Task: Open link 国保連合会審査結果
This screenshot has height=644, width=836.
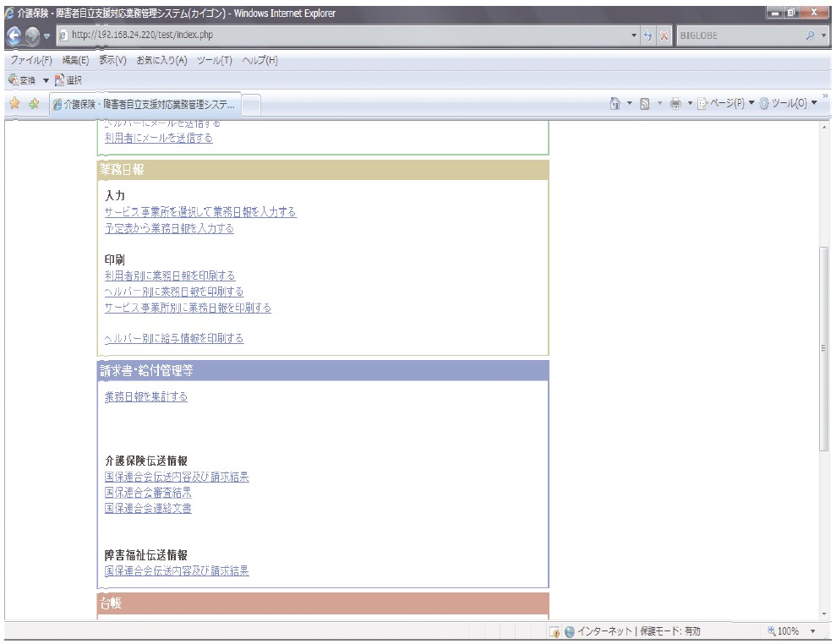Action: [148, 492]
